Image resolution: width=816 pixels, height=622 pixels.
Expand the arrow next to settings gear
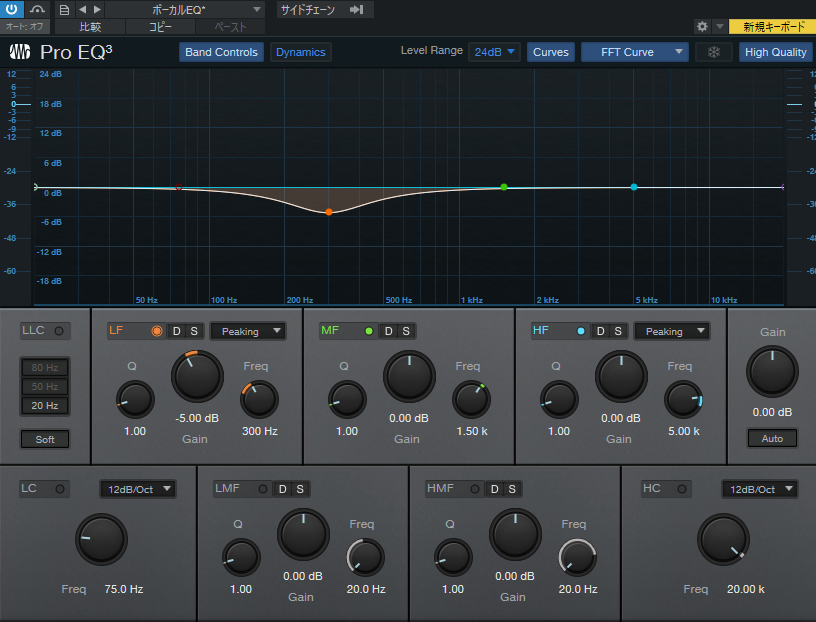point(720,27)
